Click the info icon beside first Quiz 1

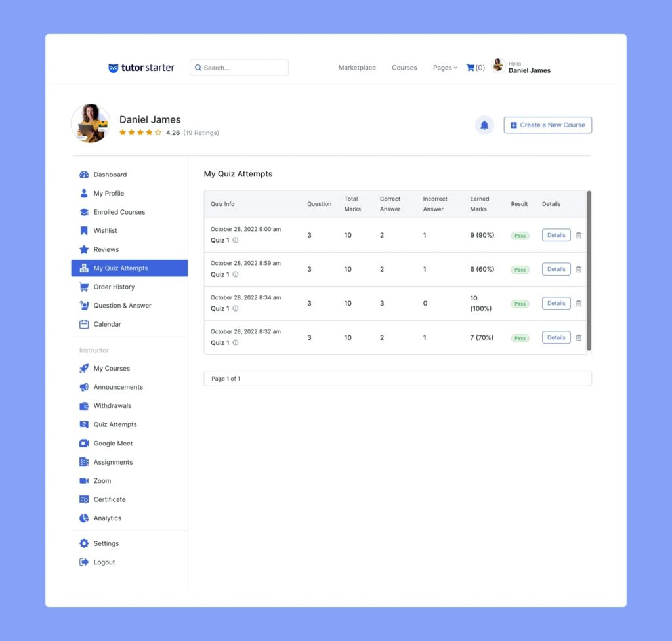[x=237, y=239]
